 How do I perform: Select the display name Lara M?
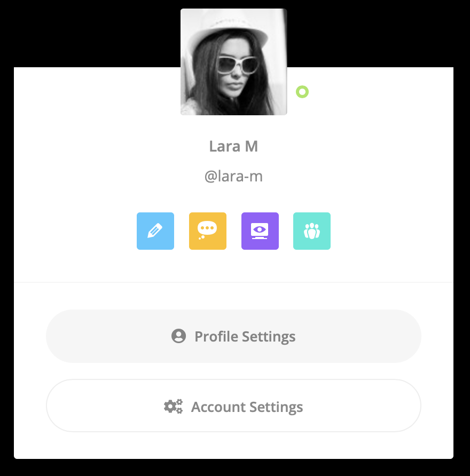[233, 146]
